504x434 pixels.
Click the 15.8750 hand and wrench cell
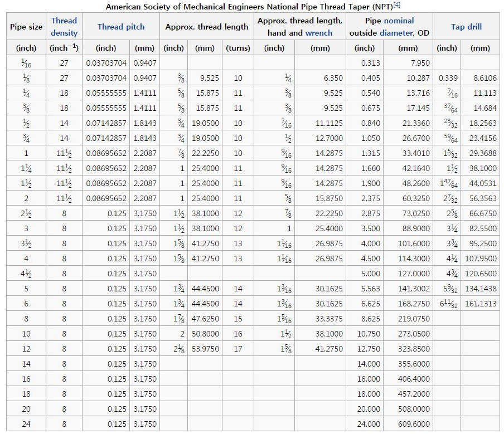click(320, 198)
